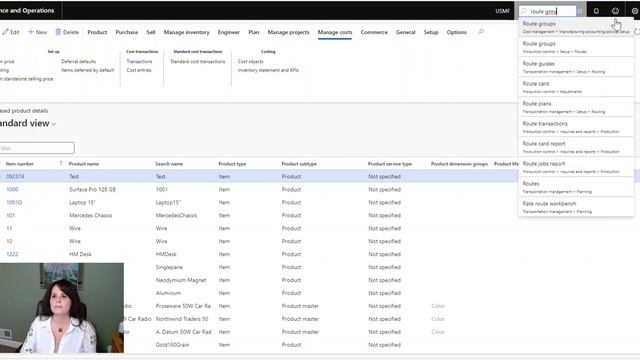Viewport: 640px width, 360px height.
Task: Select Route guides search result
Action: click(576, 67)
